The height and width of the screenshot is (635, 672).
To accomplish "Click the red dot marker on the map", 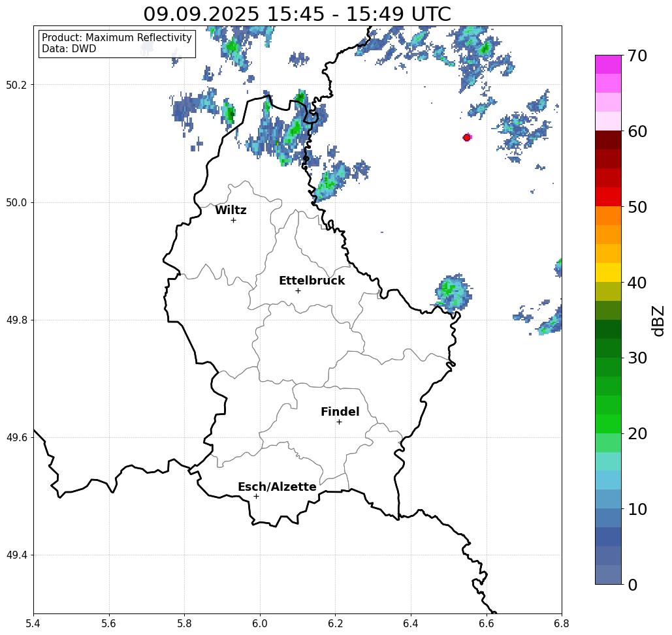I will [467, 138].
